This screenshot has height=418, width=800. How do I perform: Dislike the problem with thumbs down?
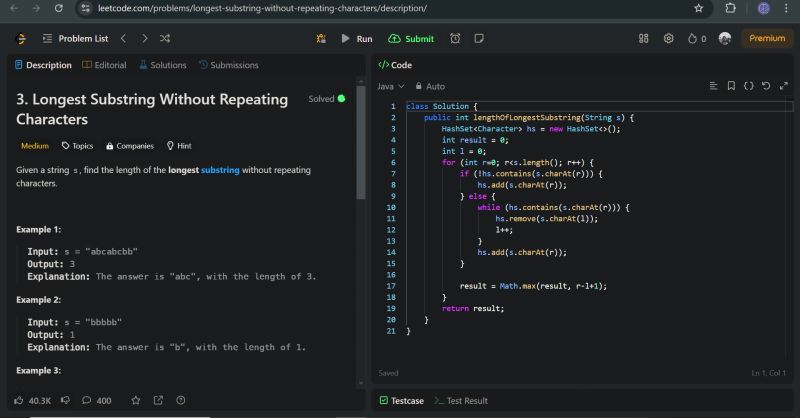(65, 400)
